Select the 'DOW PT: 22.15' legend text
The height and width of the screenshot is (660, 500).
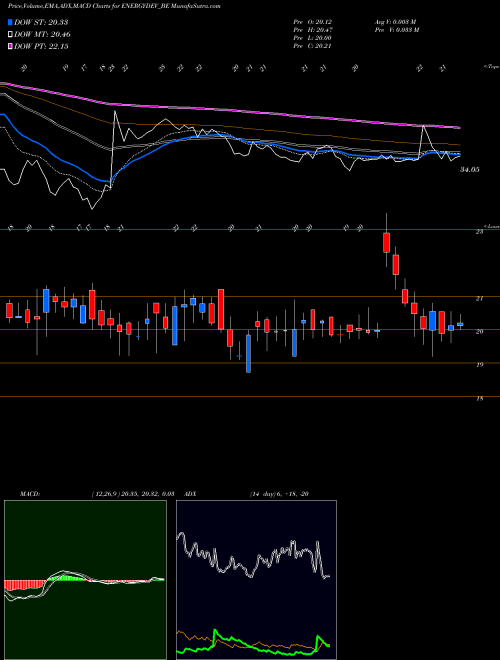(x=42, y=46)
